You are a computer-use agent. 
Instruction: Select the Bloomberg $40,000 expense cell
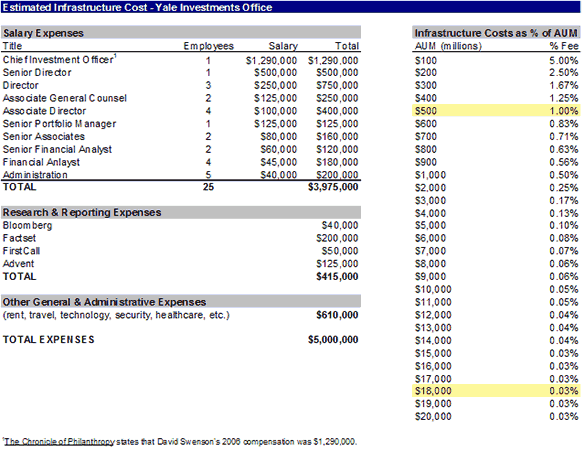340,225
